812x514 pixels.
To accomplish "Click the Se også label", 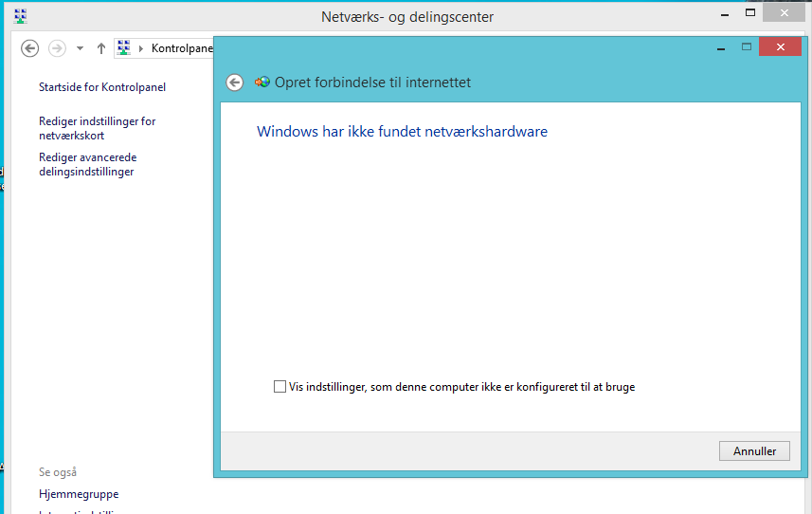I will point(58,472).
